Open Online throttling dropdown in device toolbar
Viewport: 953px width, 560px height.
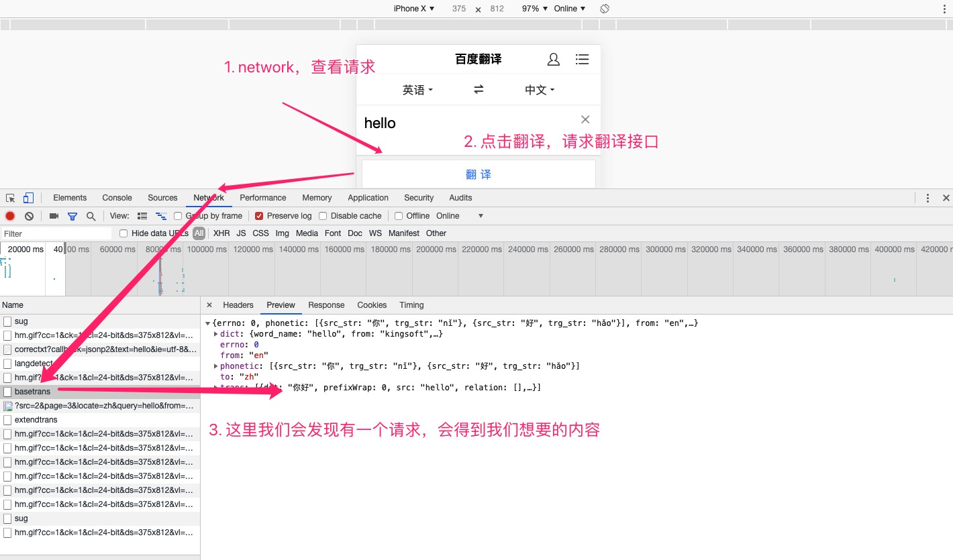570,9
